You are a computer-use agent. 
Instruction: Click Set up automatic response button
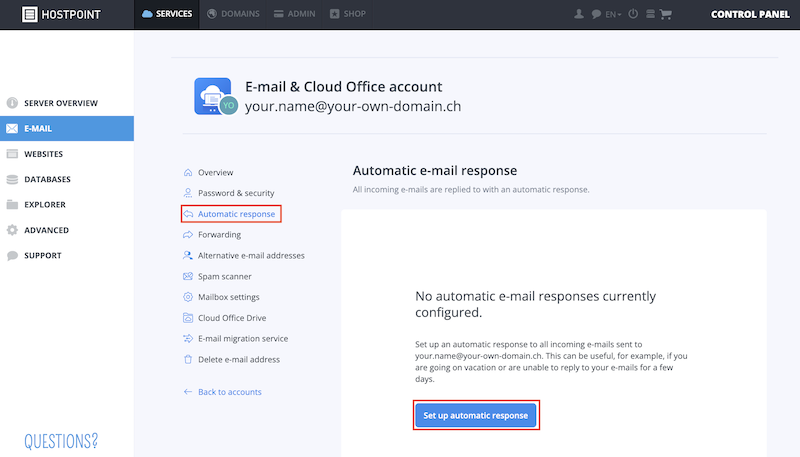click(476, 415)
